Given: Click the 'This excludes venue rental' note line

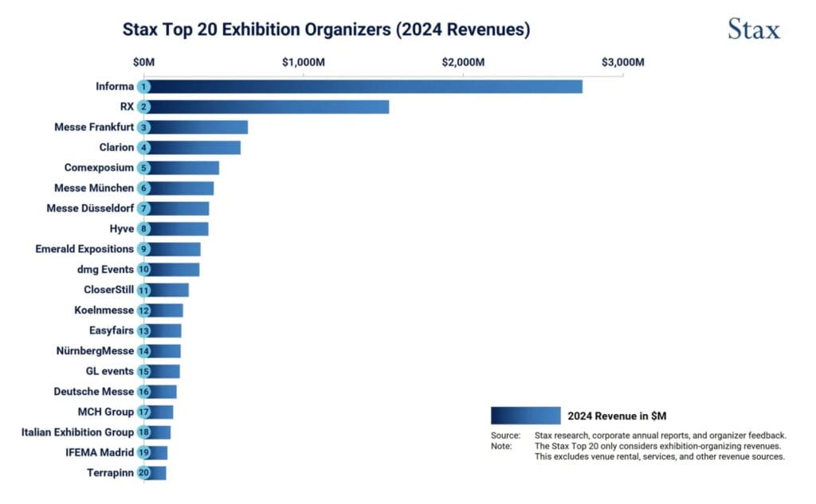Looking at the screenshot, I should coord(659,457).
